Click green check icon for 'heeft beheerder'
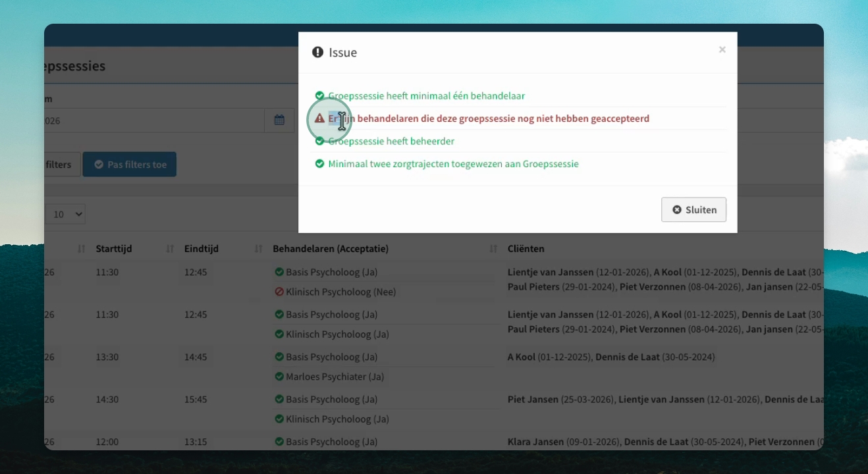868x474 pixels. click(319, 141)
